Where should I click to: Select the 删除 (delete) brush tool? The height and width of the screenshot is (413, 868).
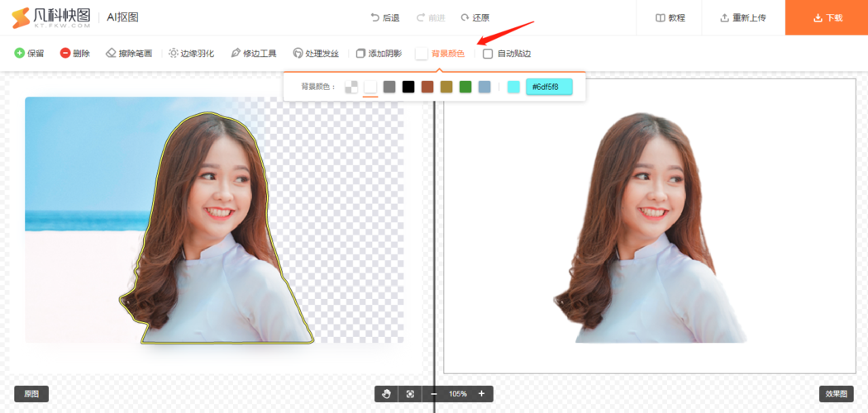(x=74, y=54)
